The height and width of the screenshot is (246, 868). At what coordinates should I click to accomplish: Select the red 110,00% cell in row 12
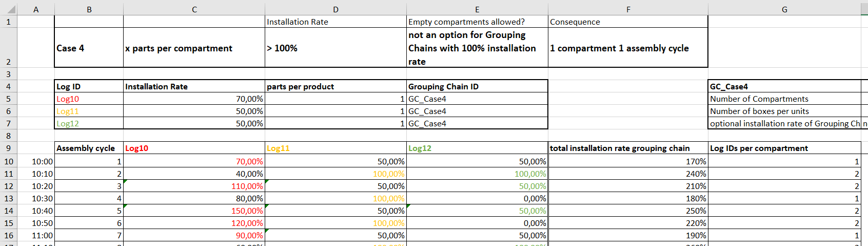[x=194, y=186]
